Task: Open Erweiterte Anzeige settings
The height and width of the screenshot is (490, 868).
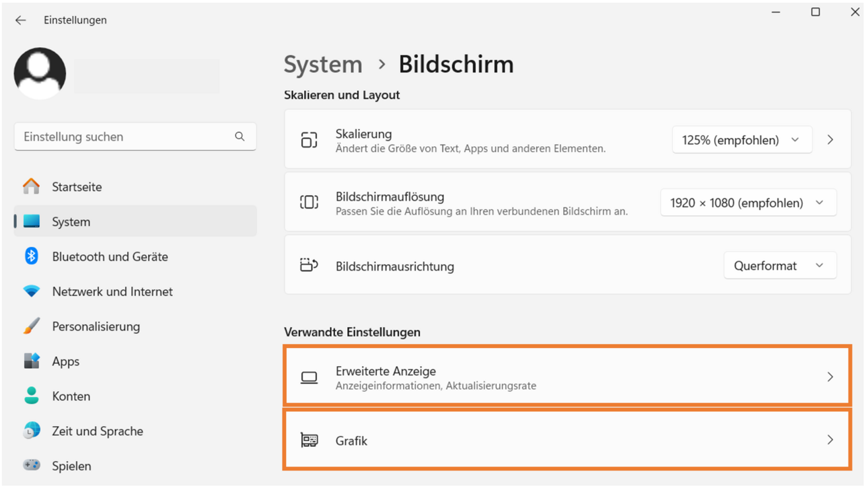Action: click(x=567, y=377)
